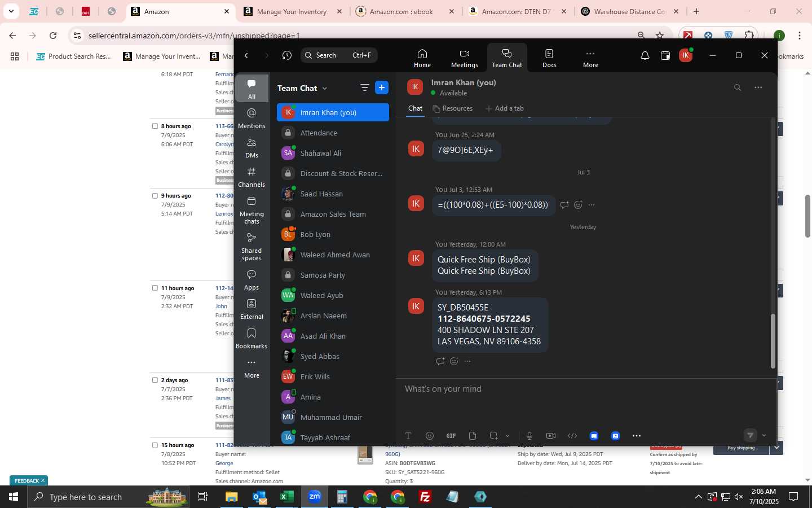Expand the send options dropdown arrow

pos(764,435)
